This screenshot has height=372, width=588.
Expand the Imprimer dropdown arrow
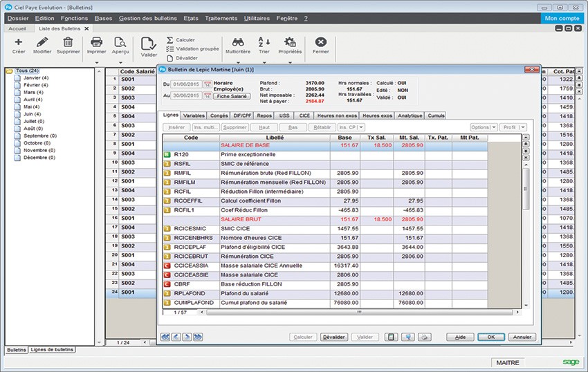click(96, 62)
